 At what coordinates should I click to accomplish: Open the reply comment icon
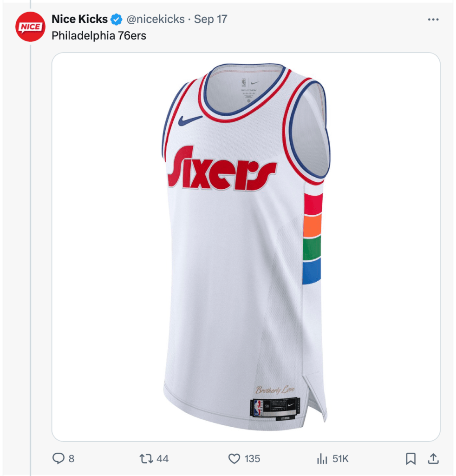click(58, 458)
